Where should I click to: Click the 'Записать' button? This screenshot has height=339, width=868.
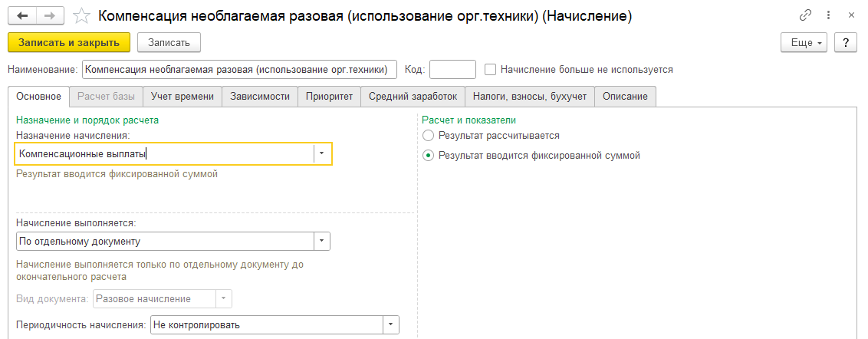(x=169, y=43)
